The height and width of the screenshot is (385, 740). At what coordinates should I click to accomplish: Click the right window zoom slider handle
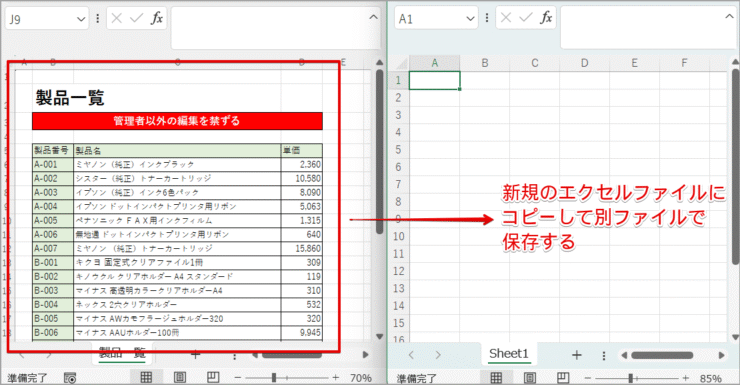(631, 378)
